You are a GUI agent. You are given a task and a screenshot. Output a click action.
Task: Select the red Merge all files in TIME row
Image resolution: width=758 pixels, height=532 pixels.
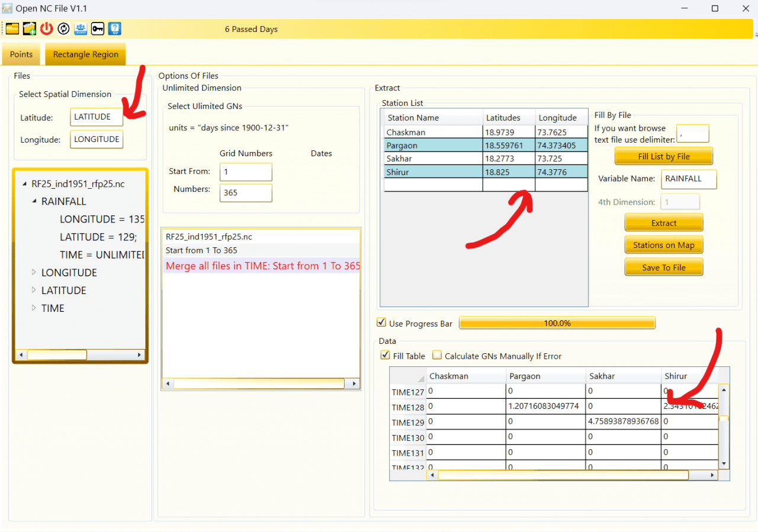tap(261, 266)
